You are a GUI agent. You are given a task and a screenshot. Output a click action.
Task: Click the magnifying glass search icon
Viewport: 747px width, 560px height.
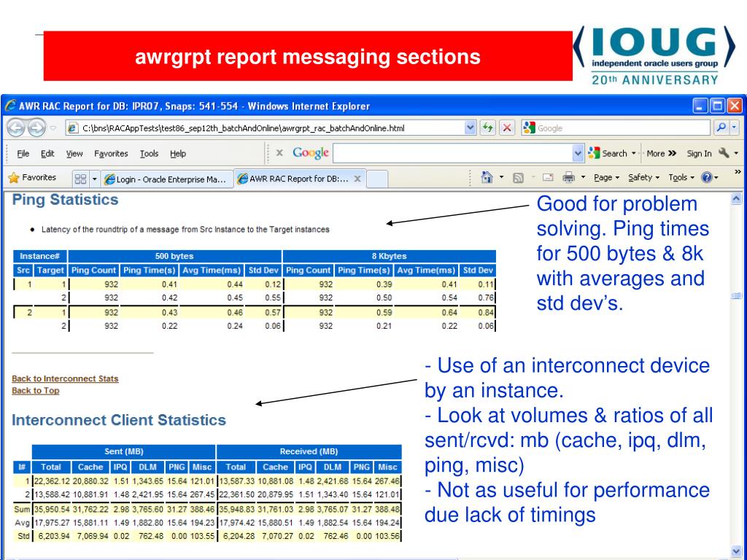click(x=721, y=128)
